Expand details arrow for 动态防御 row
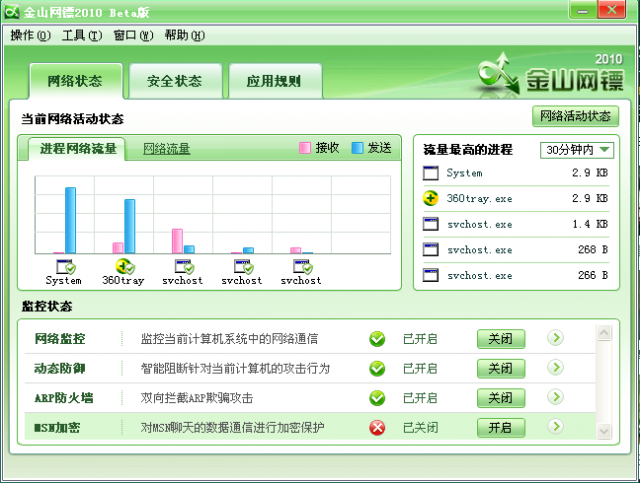Viewport: 640px width, 483px height. click(x=555, y=368)
